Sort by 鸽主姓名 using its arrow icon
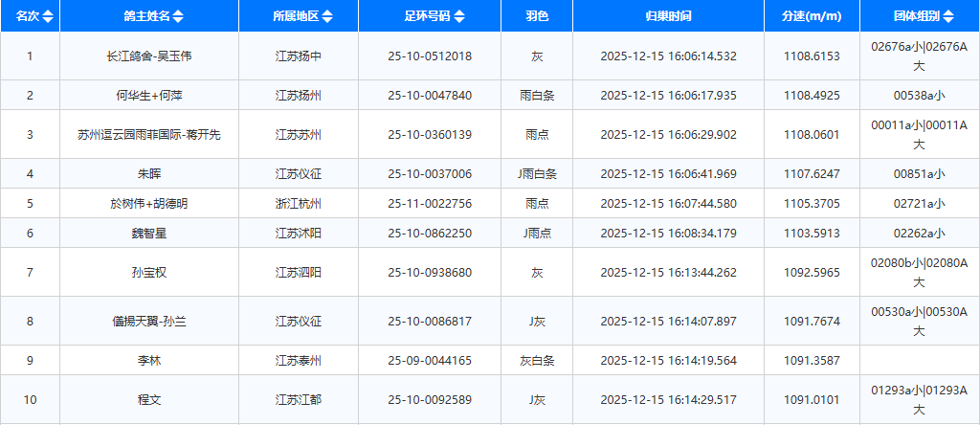980x425 pixels. (x=178, y=16)
